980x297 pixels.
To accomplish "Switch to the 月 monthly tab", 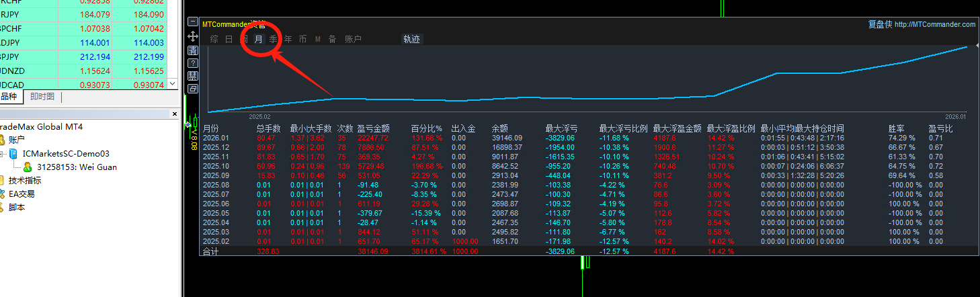I will click(259, 39).
